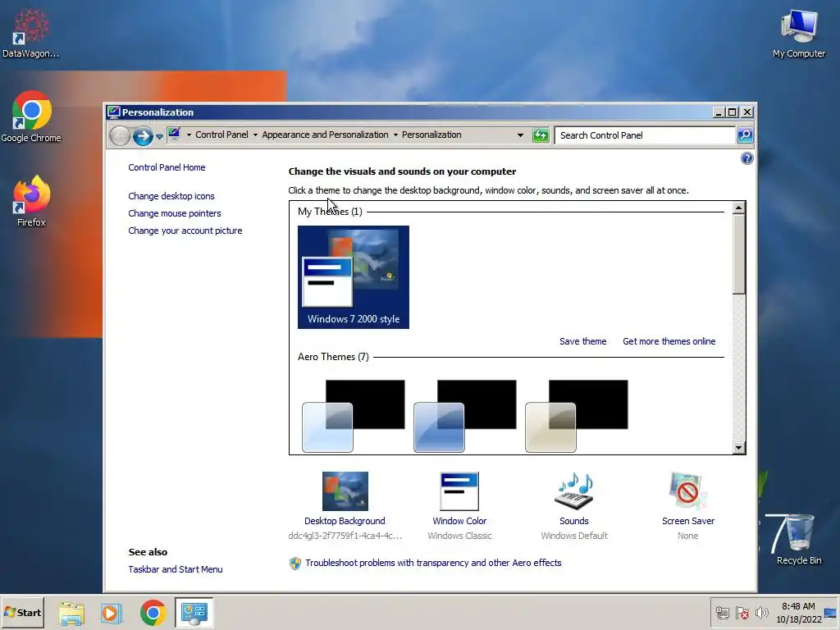Open address bar history dropdown
The width and height of the screenshot is (840, 630).
520,135
